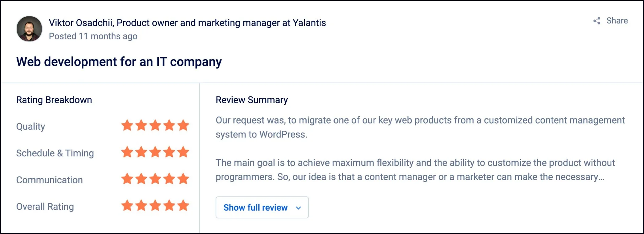Click the second star in Quality rating
Viewport: 644px width, 234px height.
[x=141, y=125]
